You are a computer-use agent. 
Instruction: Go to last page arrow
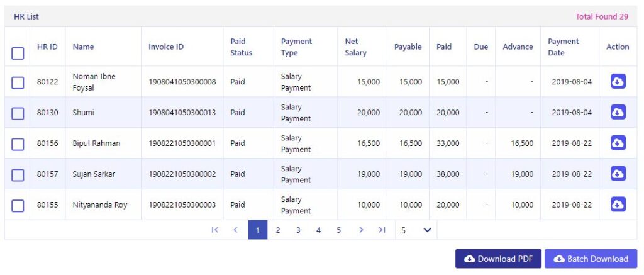pos(382,230)
